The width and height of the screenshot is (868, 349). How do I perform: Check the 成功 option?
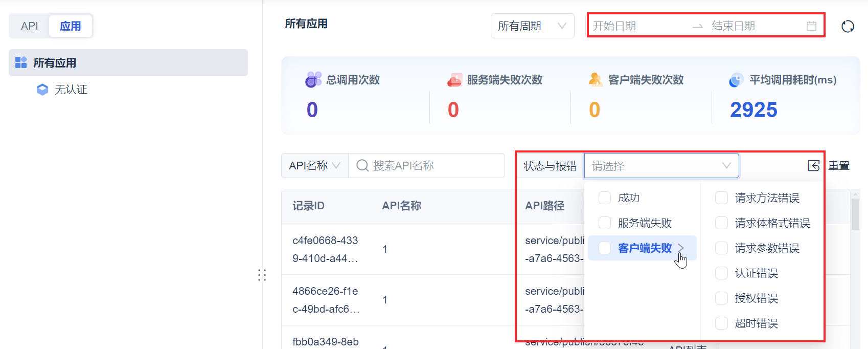click(605, 198)
